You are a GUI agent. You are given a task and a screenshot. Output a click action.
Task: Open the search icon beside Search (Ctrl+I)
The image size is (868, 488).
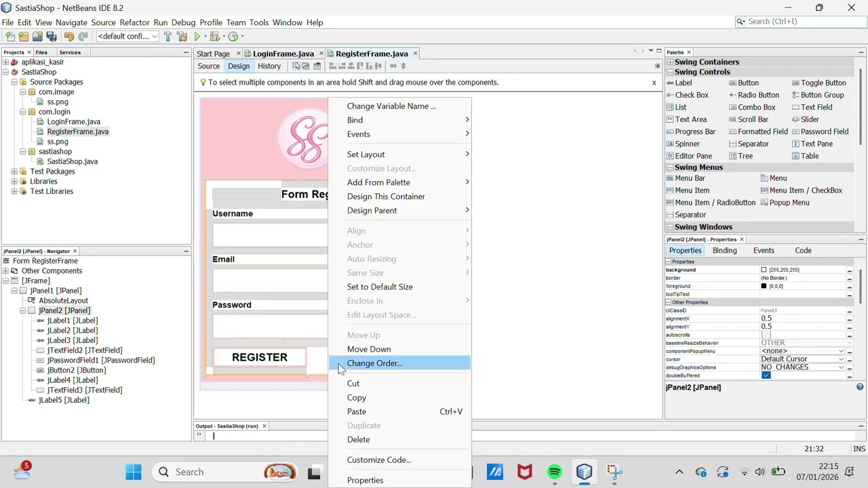click(741, 22)
